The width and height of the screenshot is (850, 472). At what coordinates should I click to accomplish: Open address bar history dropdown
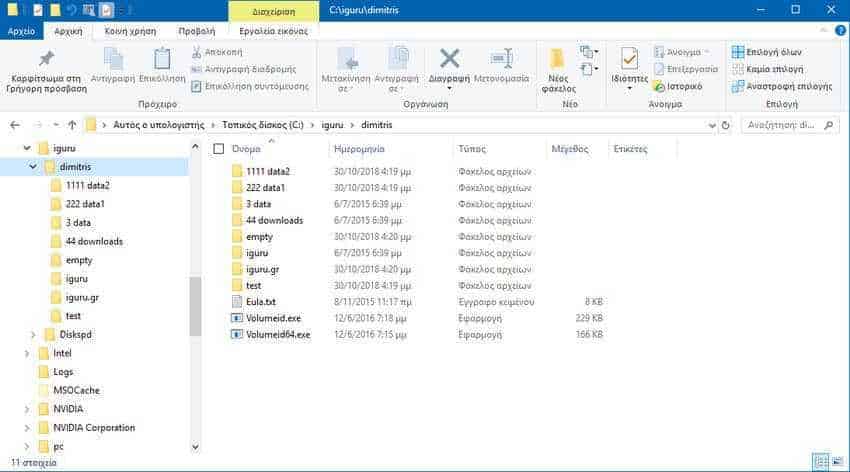click(x=712, y=125)
